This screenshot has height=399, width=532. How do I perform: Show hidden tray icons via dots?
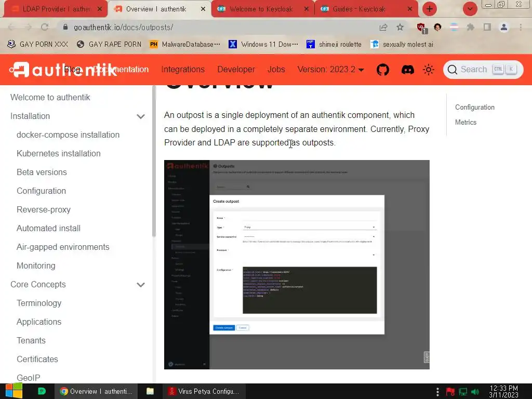(x=437, y=392)
